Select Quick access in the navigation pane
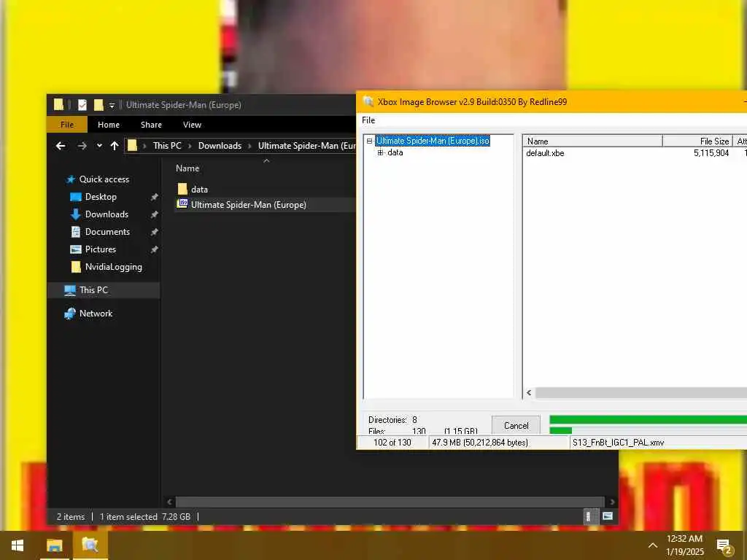This screenshot has height=560, width=747. point(104,179)
